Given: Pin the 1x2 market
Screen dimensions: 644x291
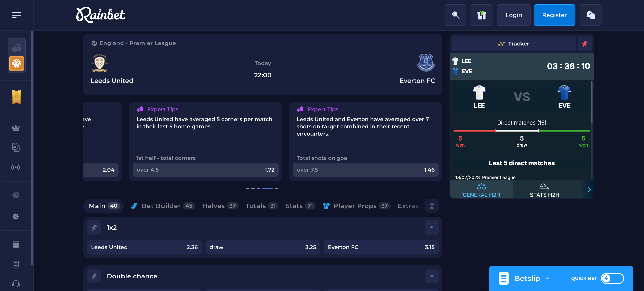Looking at the screenshot, I should (94, 227).
